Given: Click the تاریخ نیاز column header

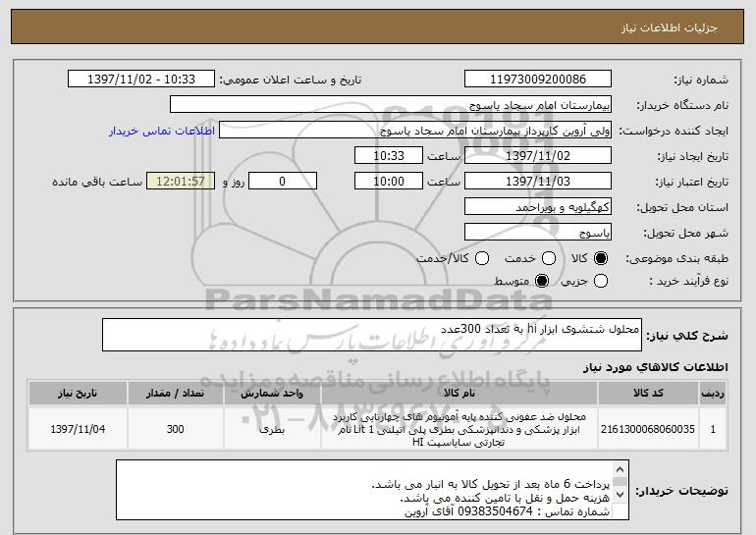Looking at the screenshot, I should (78, 394).
